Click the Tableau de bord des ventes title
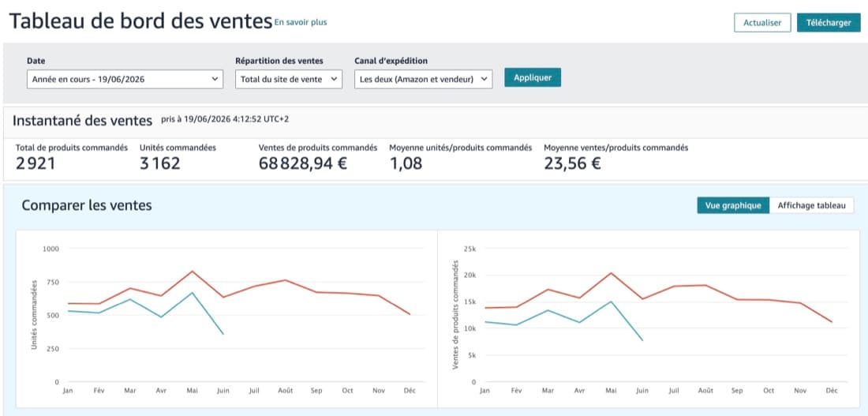The height and width of the screenshot is (416, 868). (141, 21)
